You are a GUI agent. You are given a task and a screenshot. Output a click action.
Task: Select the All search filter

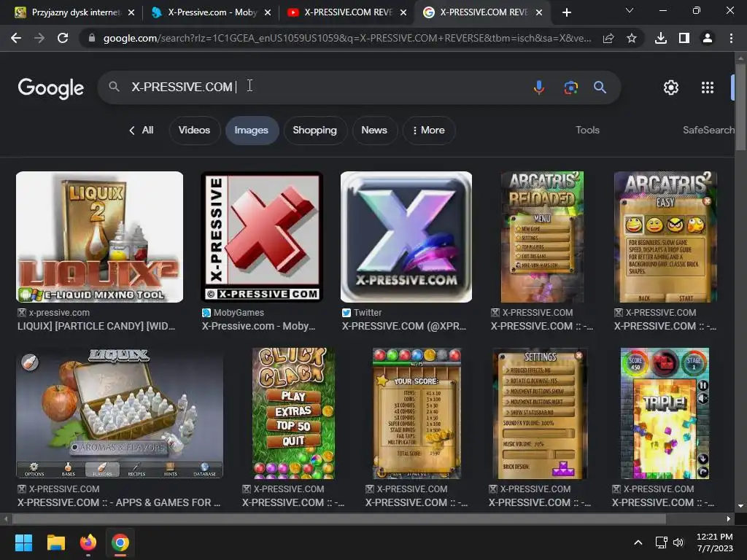142,130
